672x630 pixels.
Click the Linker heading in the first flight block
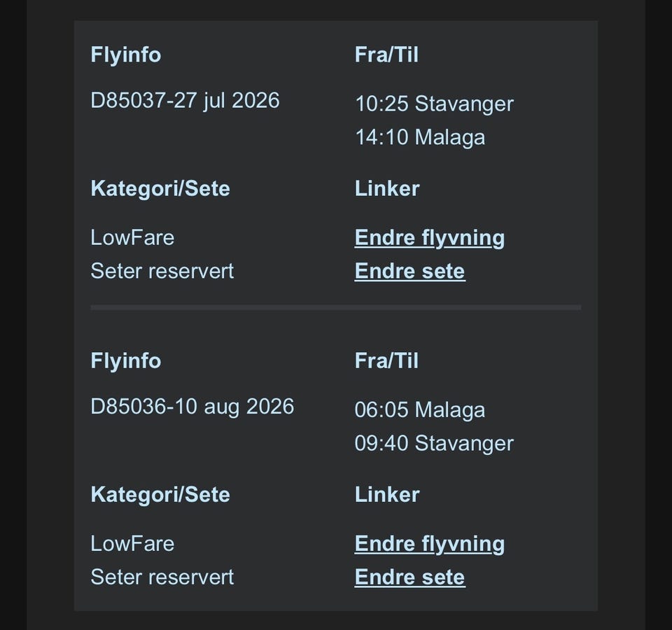pyautogui.click(x=387, y=188)
